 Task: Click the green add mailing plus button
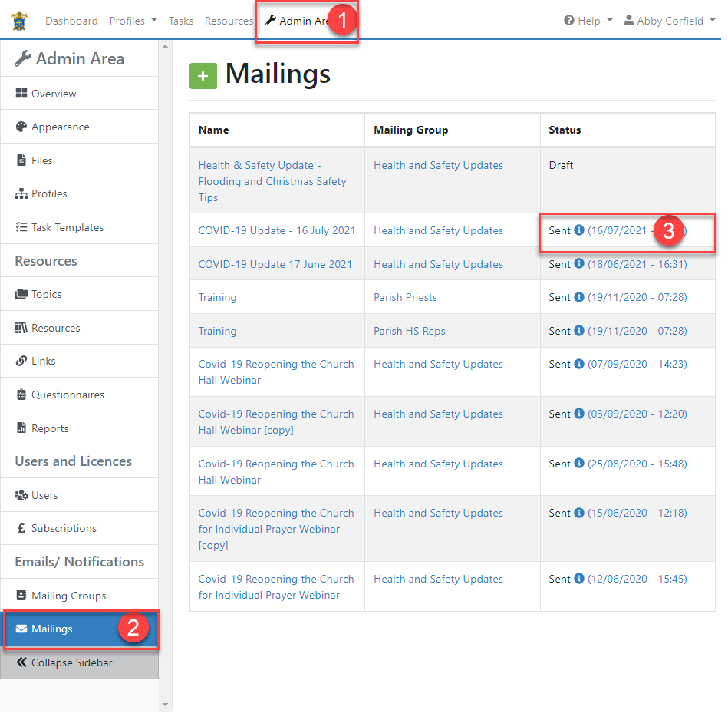(x=203, y=76)
